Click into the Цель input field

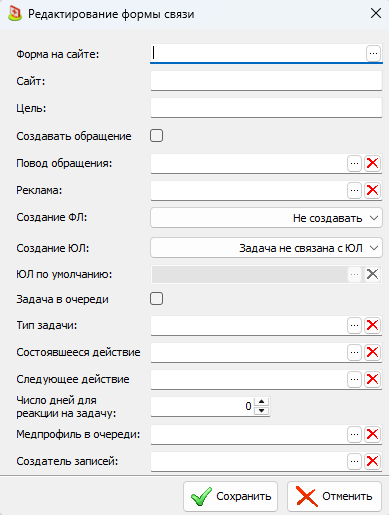click(x=266, y=108)
